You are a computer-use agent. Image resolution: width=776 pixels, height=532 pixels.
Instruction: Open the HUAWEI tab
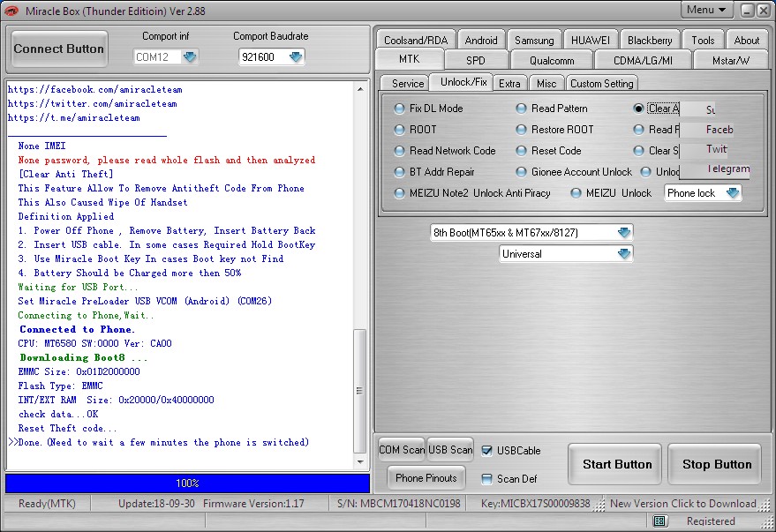(591, 40)
